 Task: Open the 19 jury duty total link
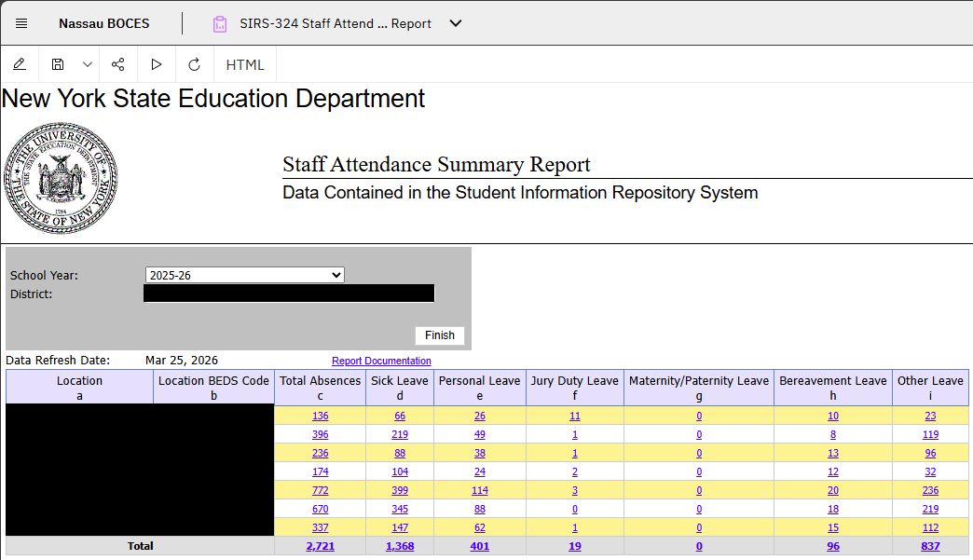pyautogui.click(x=575, y=546)
